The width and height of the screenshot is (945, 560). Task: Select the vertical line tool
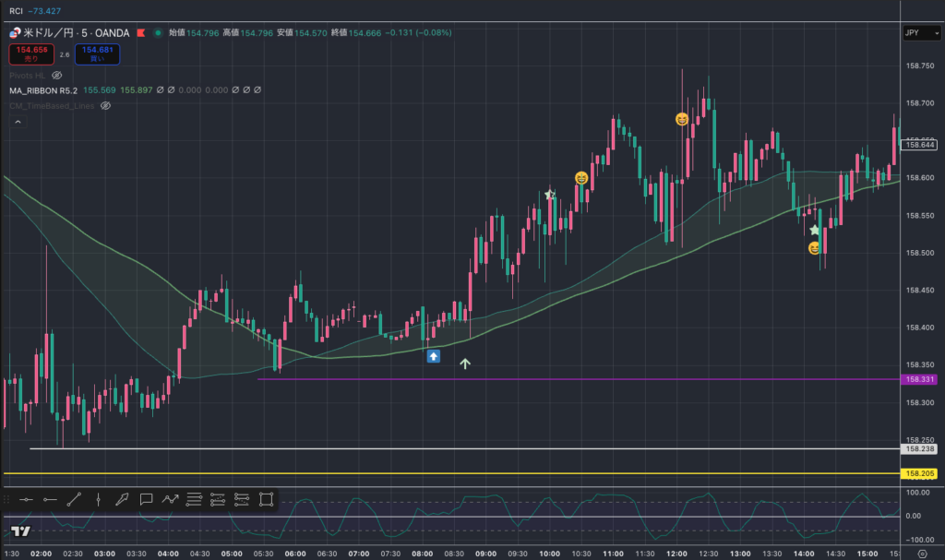(98, 499)
